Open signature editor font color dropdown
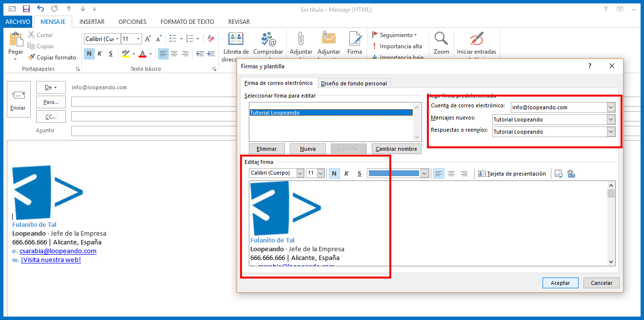644x320 pixels. 424,173
